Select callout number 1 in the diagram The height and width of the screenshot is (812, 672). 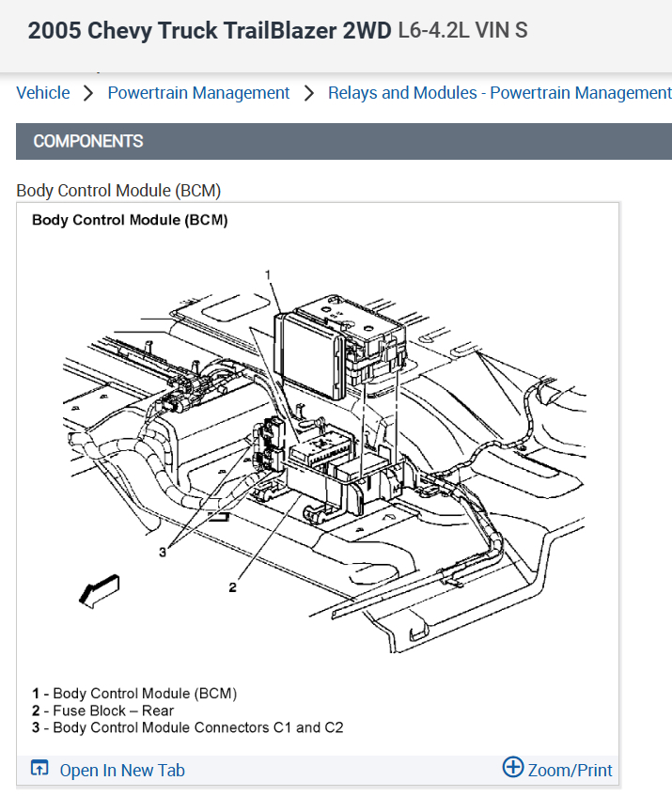pyautogui.click(x=268, y=274)
